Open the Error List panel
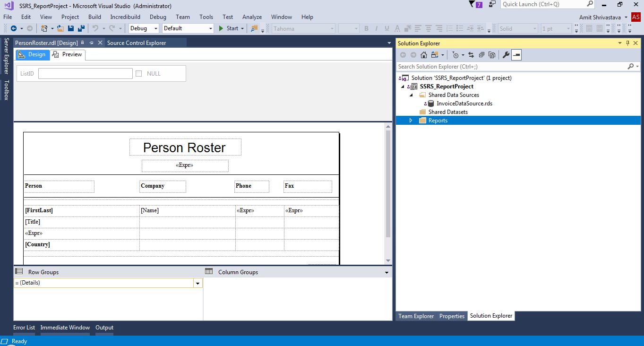Viewport: 644px width, 346px height. point(24,328)
